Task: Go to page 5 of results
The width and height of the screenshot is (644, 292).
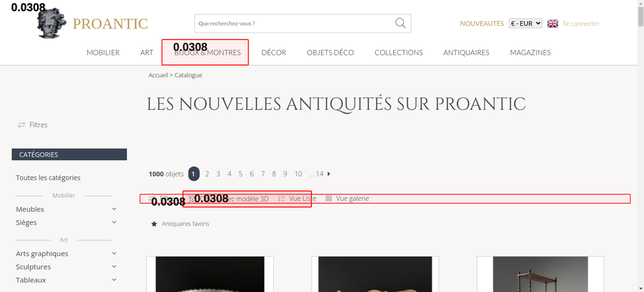Action: pos(241,174)
